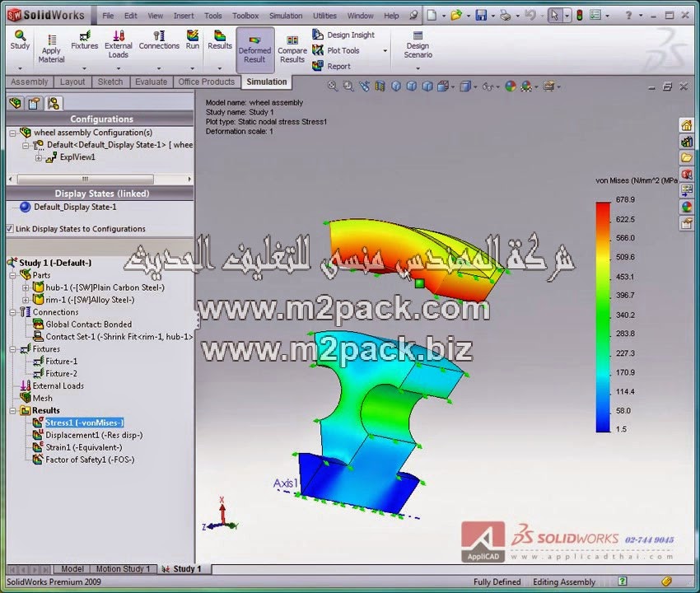This screenshot has height=593, width=700.
Task: Open the Simulation menu
Action: 286,16
